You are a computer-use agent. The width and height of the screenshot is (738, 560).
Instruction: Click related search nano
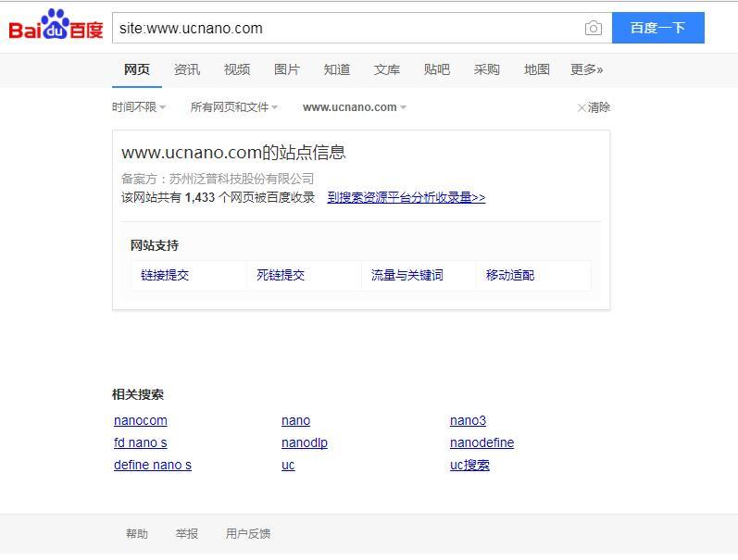point(295,421)
